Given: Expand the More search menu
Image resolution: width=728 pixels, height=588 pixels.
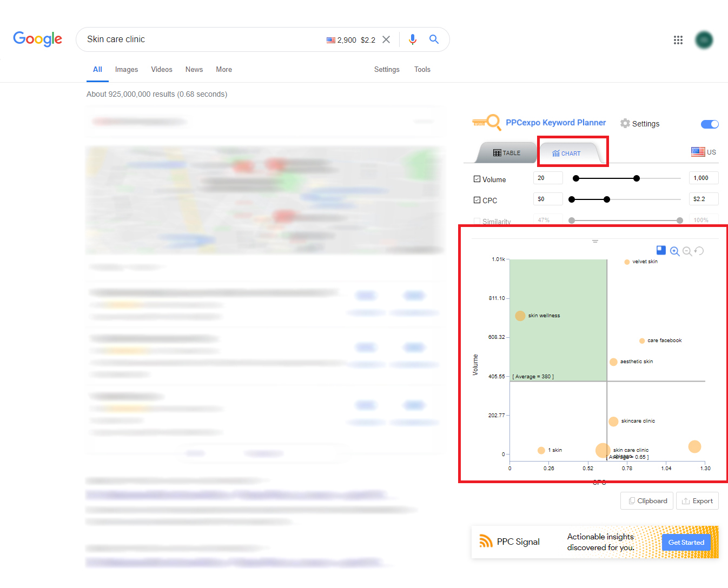Looking at the screenshot, I should 224,70.
